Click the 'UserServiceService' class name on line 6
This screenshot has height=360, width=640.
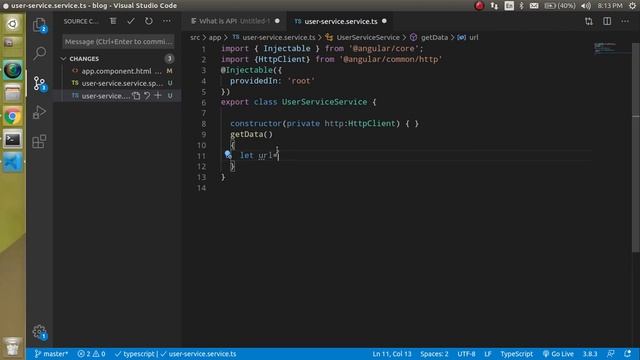pos(324,102)
